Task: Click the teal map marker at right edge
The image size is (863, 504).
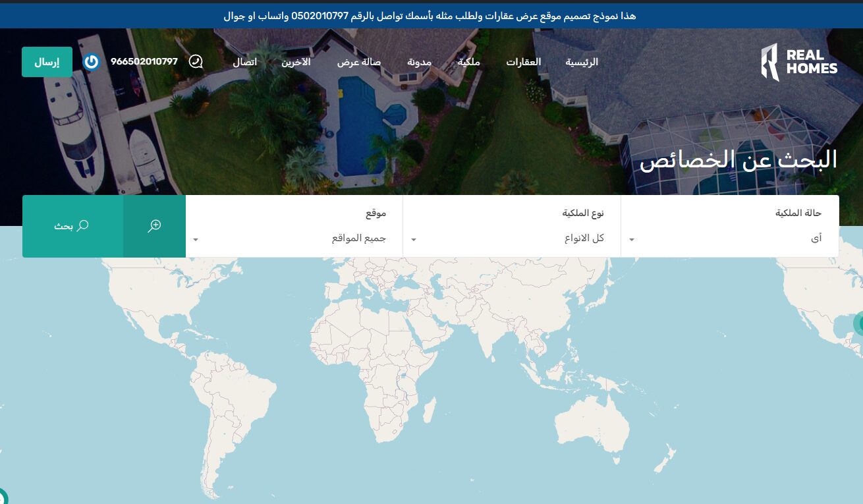Action: (x=858, y=323)
